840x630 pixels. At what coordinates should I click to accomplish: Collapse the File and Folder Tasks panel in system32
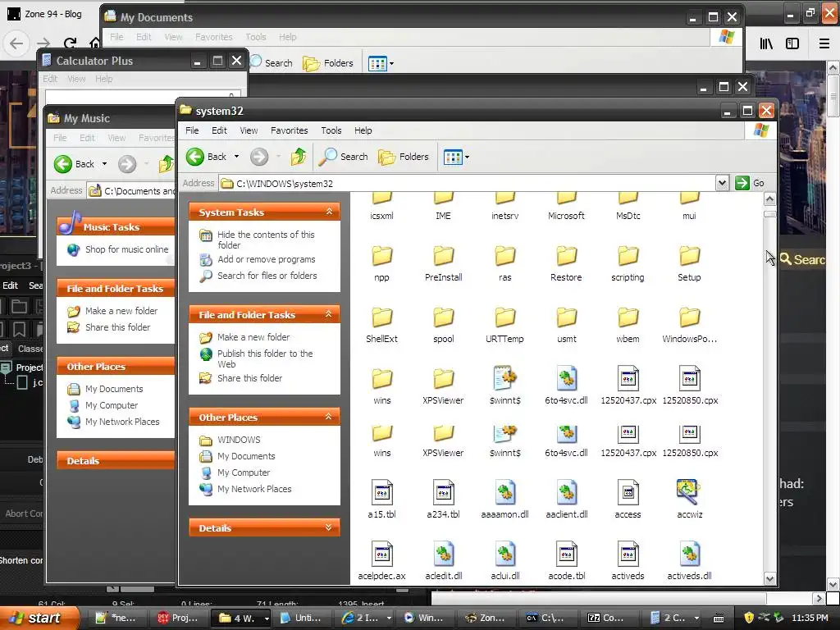coord(329,314)
